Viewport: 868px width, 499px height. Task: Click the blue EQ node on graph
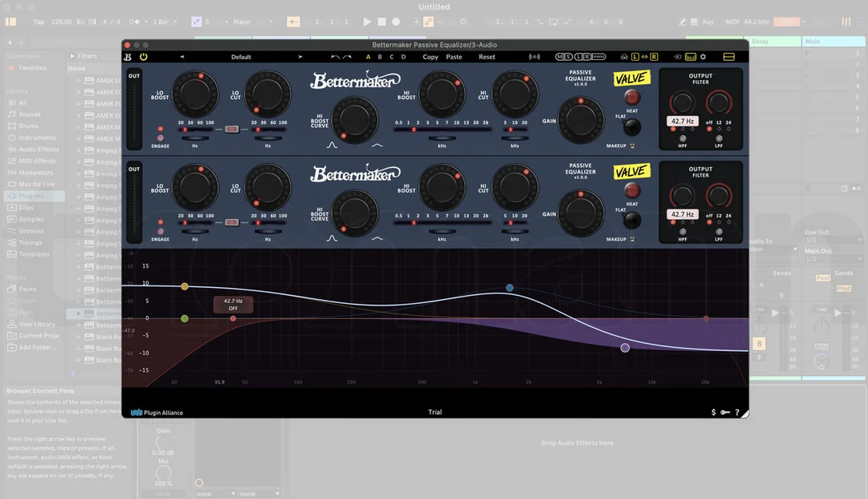509,287
